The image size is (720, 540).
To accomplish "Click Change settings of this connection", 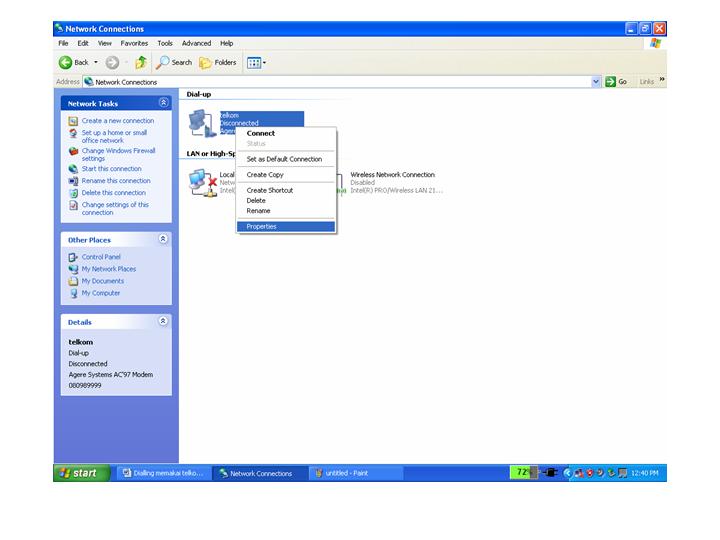I will coord(115,208).
